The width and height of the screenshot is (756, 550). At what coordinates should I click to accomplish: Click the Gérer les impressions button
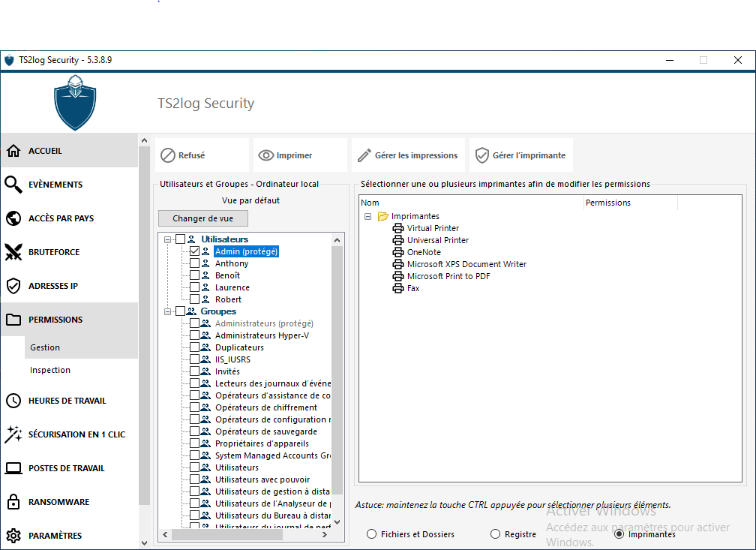point(408,155)
